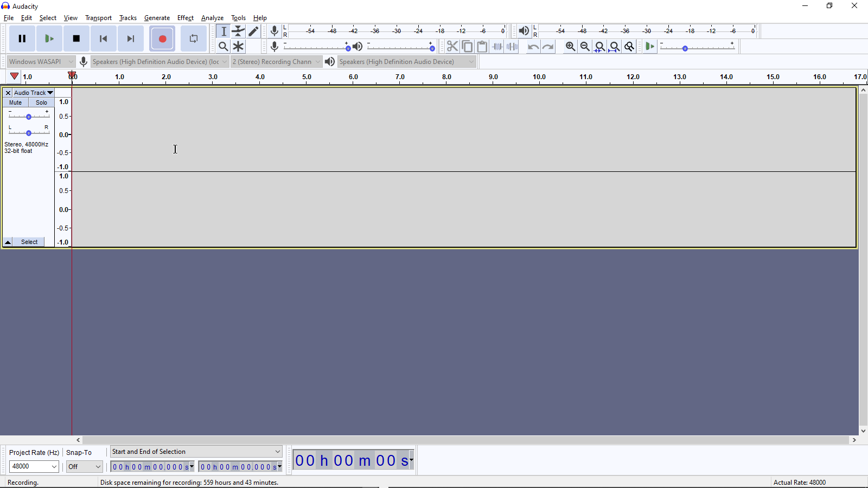Click the red Record button
Screen dimensions: 868x488
(162, 38)
